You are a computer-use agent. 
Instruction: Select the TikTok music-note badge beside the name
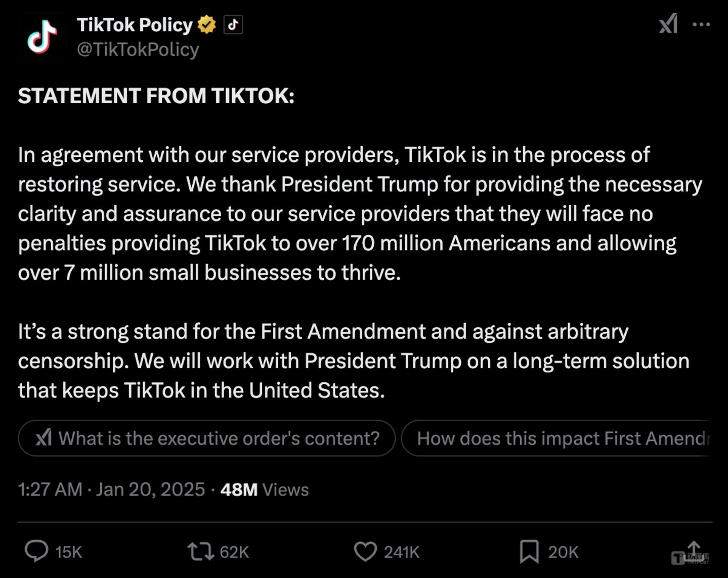[x=232, y=24]
